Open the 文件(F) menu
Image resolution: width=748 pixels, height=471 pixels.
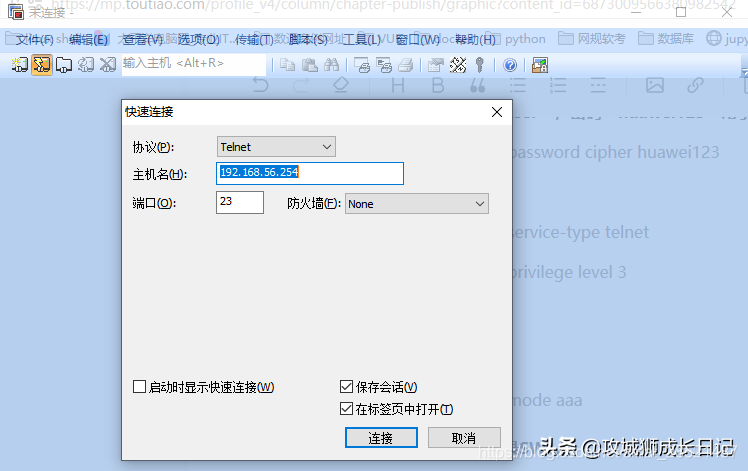[x=34, y=40]
